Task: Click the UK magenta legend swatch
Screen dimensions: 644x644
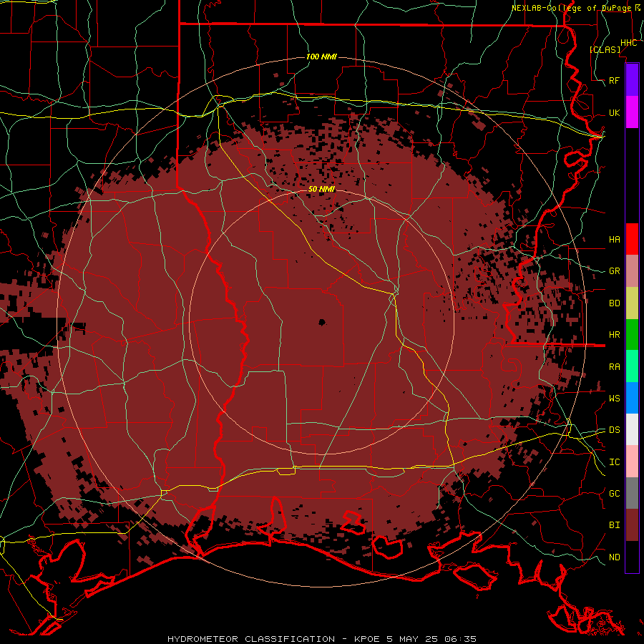Action: [632, 112]
